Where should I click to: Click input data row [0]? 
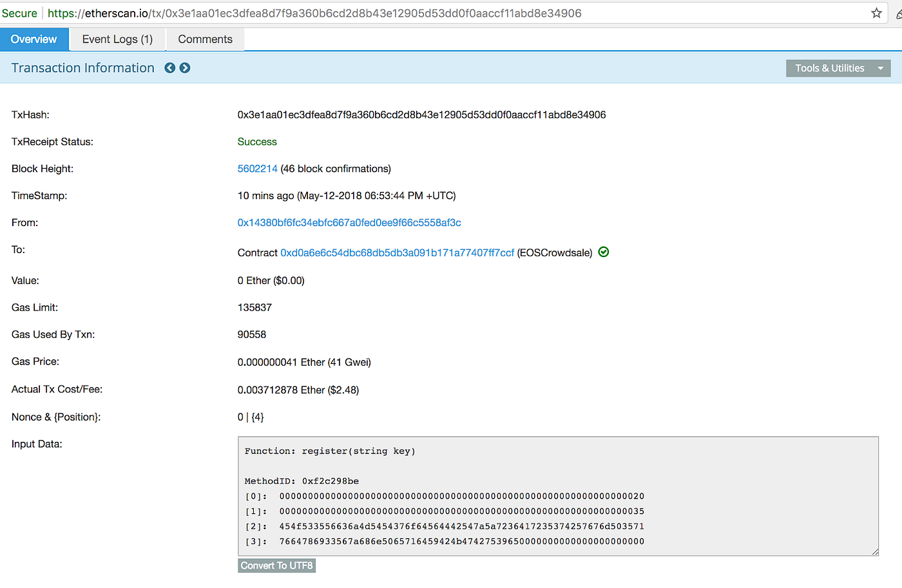click(445, 496)
